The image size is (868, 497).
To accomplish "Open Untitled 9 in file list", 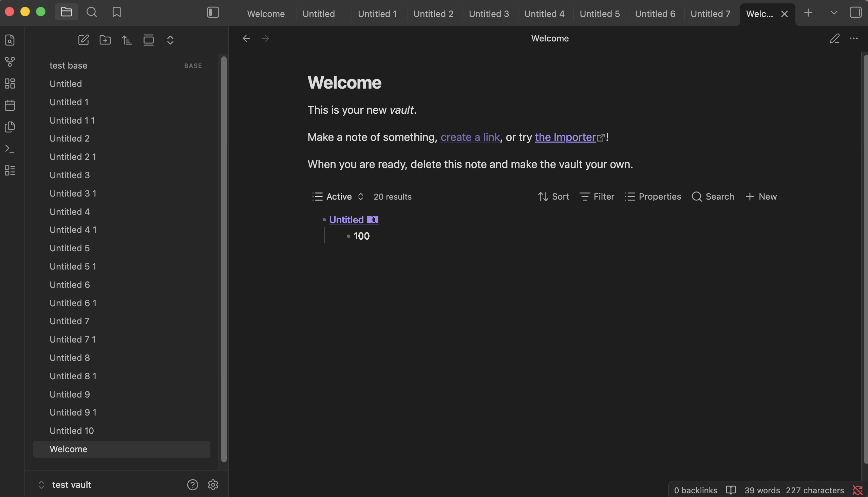I will [121, 394].
